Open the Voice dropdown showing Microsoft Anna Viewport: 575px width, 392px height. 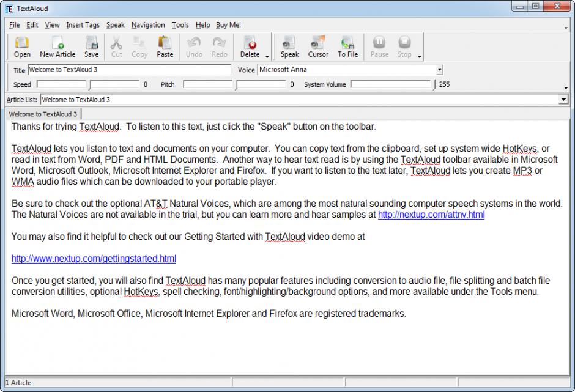(439, 70)
